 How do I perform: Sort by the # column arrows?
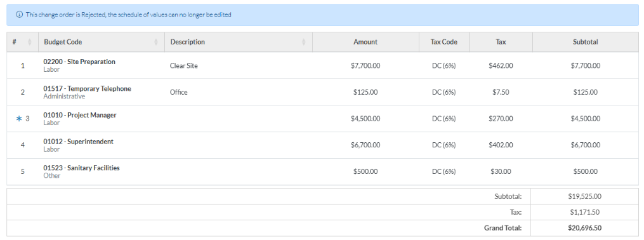[x=29, y=42]
